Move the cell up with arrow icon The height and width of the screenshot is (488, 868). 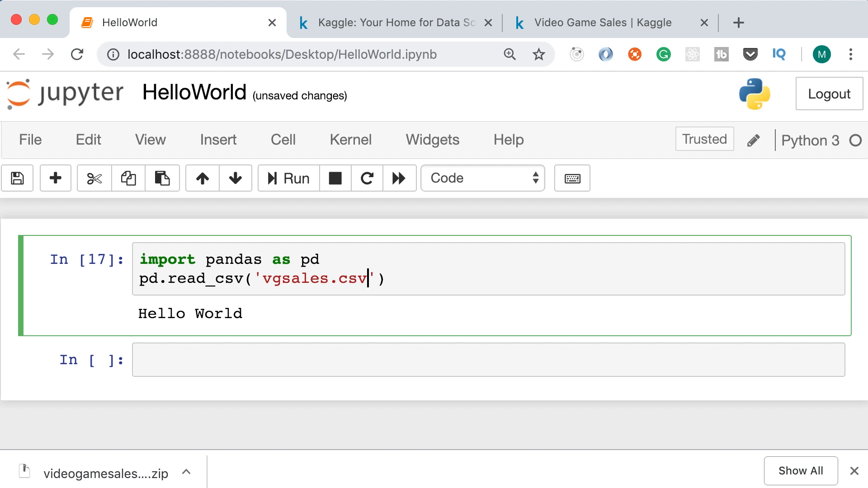(x=202, y=178)
